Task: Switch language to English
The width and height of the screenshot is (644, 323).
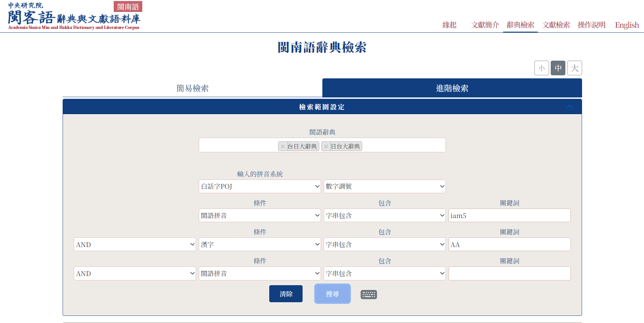Action: click(627, 25)
